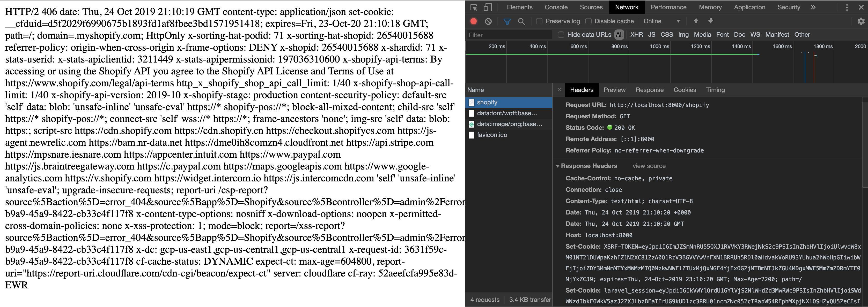The image size is (868, 307).
Task: Select the favicon.ico request row
Action: click(x=509, y=135)
